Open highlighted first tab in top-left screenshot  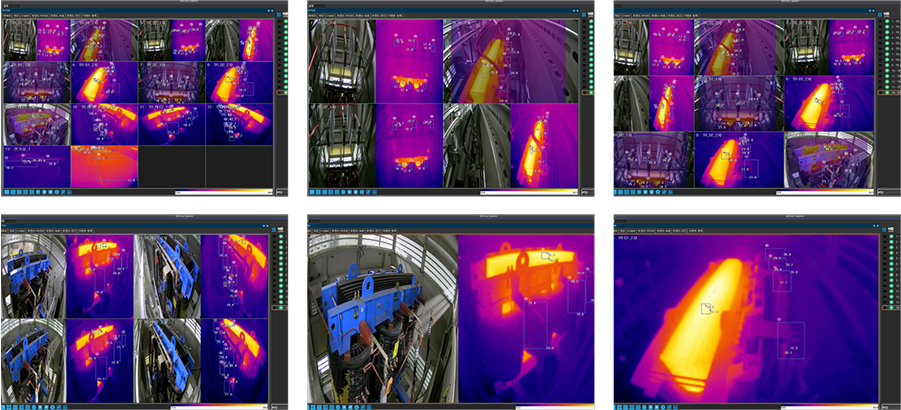(x=7, y=16)
